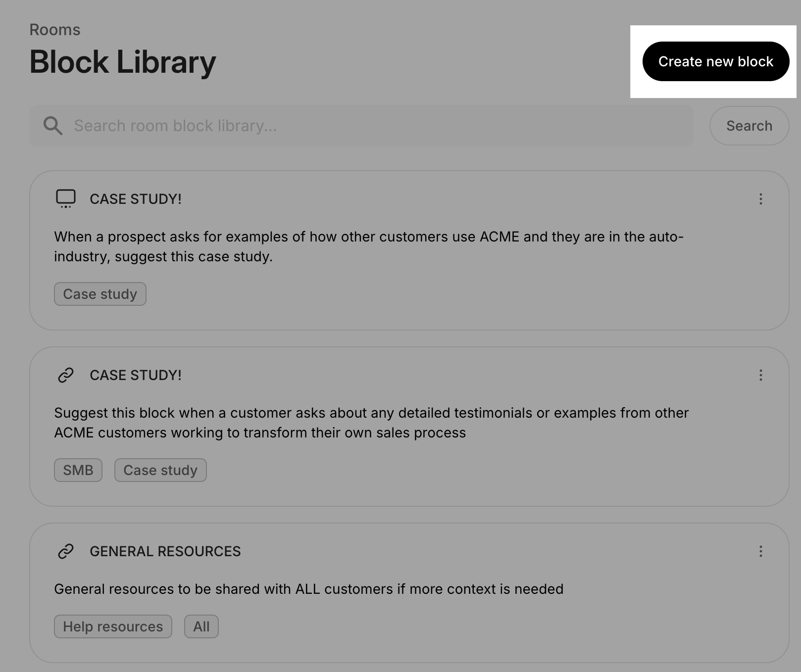Click the magnifying glass search icon
This screenshot has height=672, width=801.
pos(52,126)
